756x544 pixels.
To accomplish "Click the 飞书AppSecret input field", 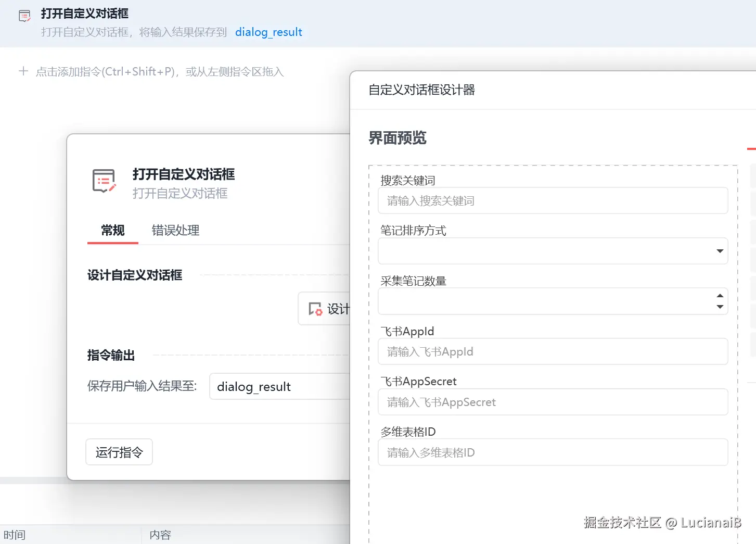I will 553,402.
